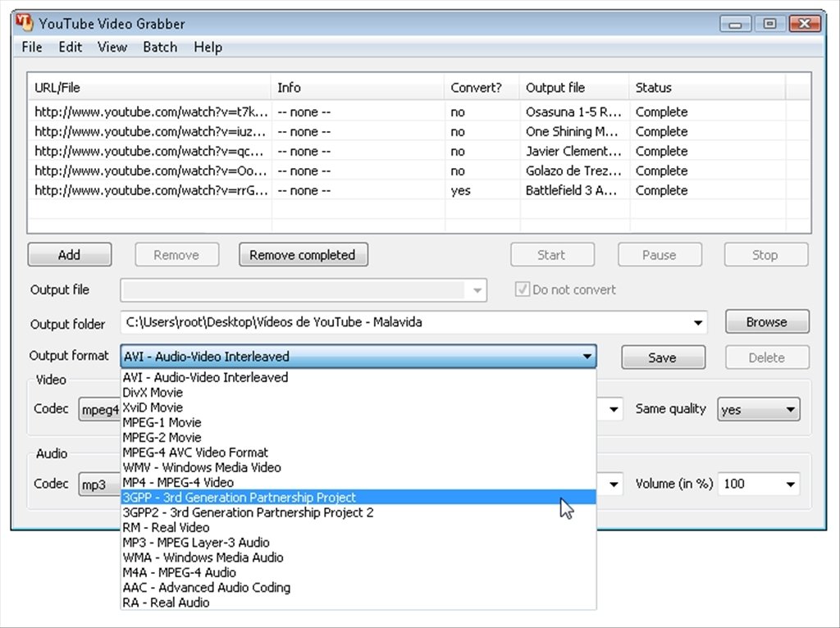The width and height of the screenshot is (840, 628).
Task: Choose DivX Movie format option
Action: pos(358,393)
